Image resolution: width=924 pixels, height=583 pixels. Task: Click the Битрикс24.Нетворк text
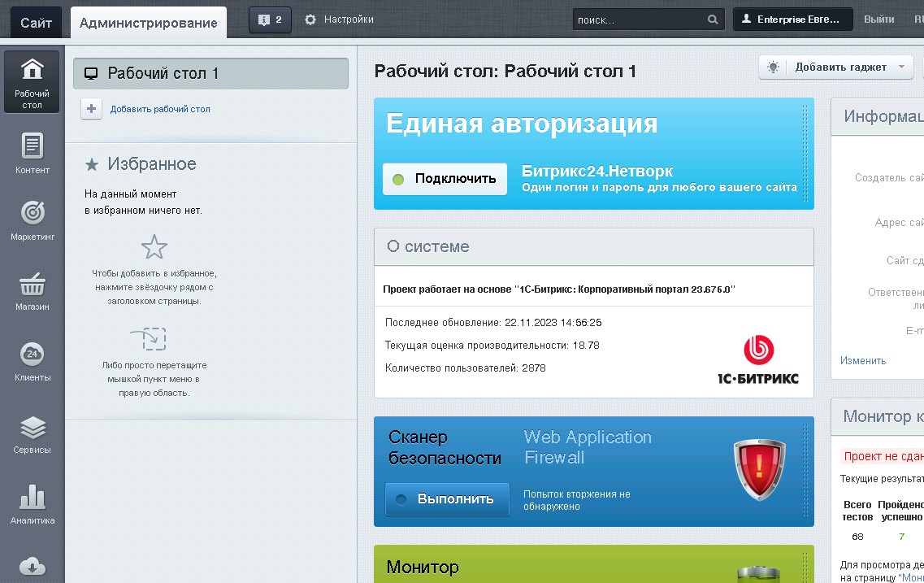point(597,171)
